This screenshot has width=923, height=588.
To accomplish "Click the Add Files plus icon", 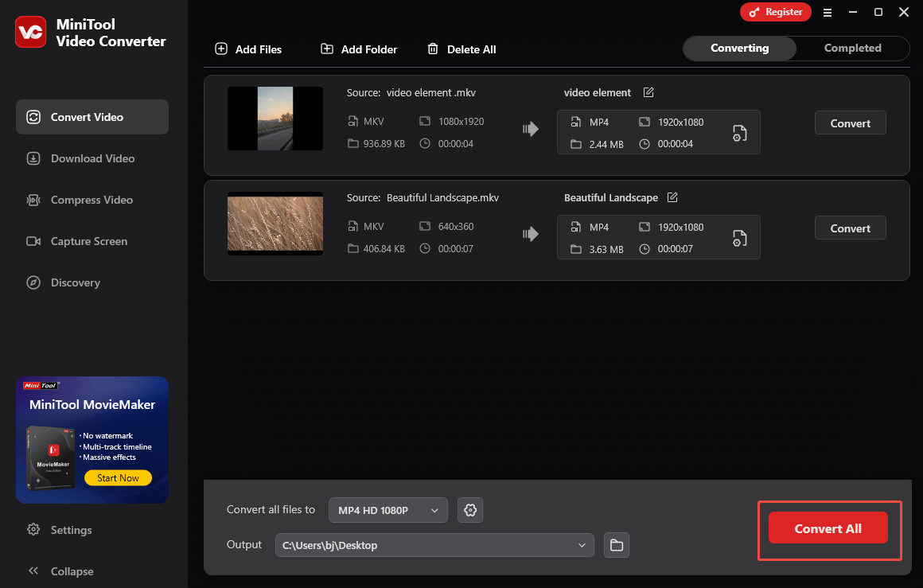I will (221, 49).
